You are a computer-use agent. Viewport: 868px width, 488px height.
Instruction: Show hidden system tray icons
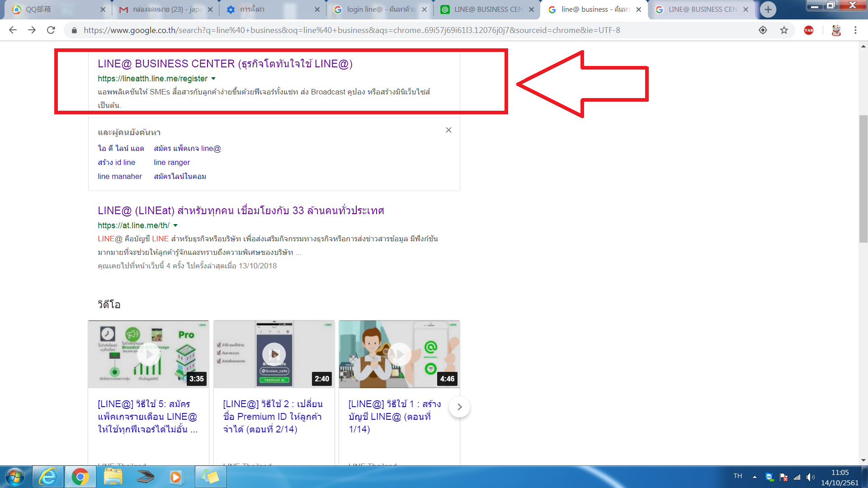[x=755, y=477]
